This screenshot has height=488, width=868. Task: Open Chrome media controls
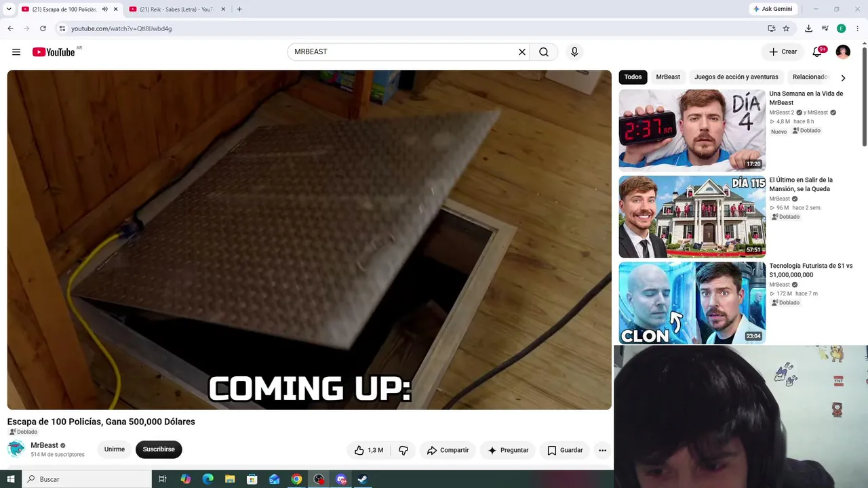(825, 28)
